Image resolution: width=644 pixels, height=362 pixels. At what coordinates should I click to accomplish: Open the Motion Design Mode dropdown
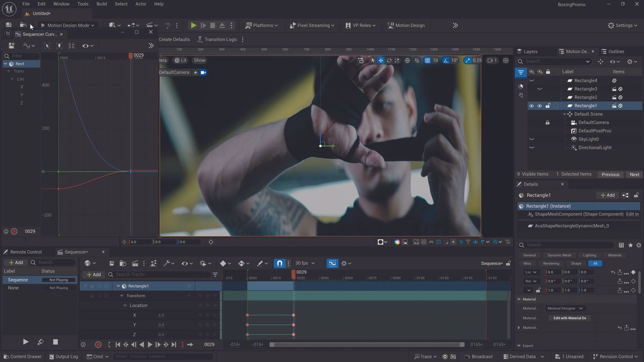pyautogui.click(x=67, y=25)
